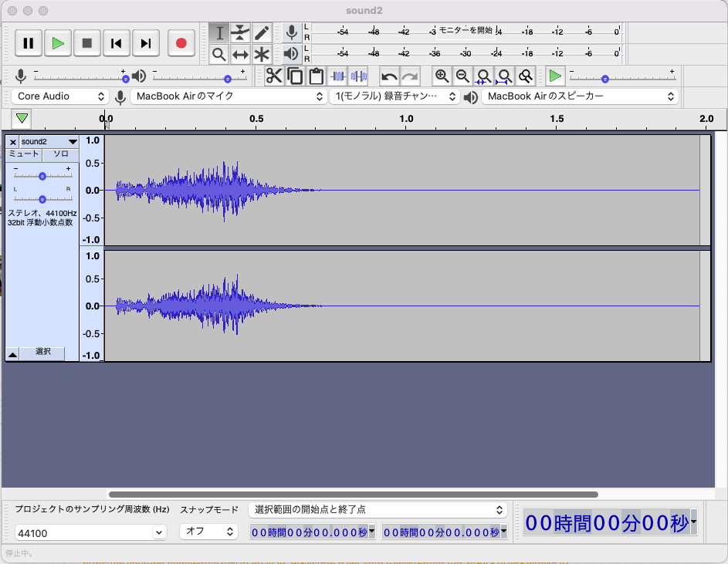Toggle the timeline pinned playhead button
This screenshot has width=728, height=564.
22,118
